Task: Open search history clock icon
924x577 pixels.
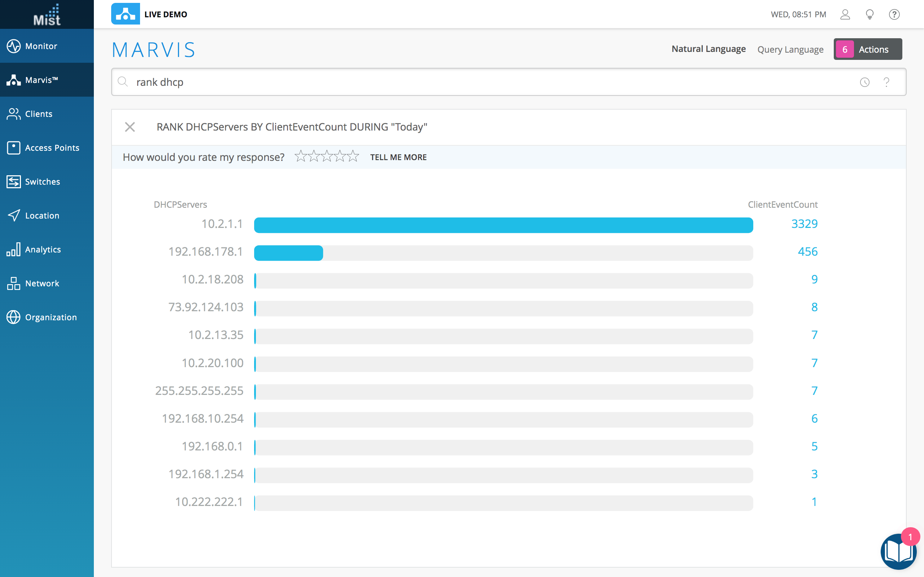Action: click(x=864, y=82)
